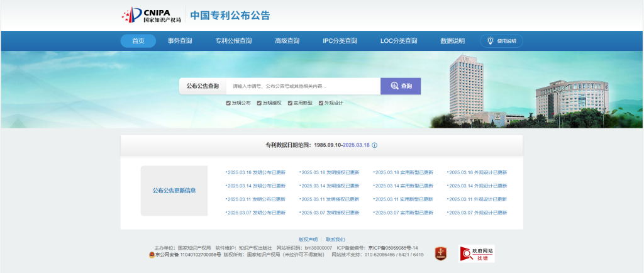
Task: Click the 联系我们 footer link
Action: 335,240
